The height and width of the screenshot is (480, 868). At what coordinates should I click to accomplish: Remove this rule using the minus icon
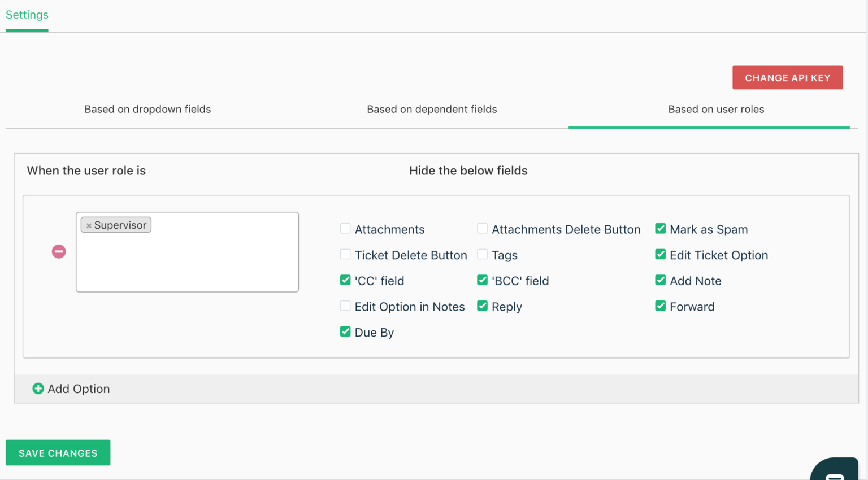[58, 251]
